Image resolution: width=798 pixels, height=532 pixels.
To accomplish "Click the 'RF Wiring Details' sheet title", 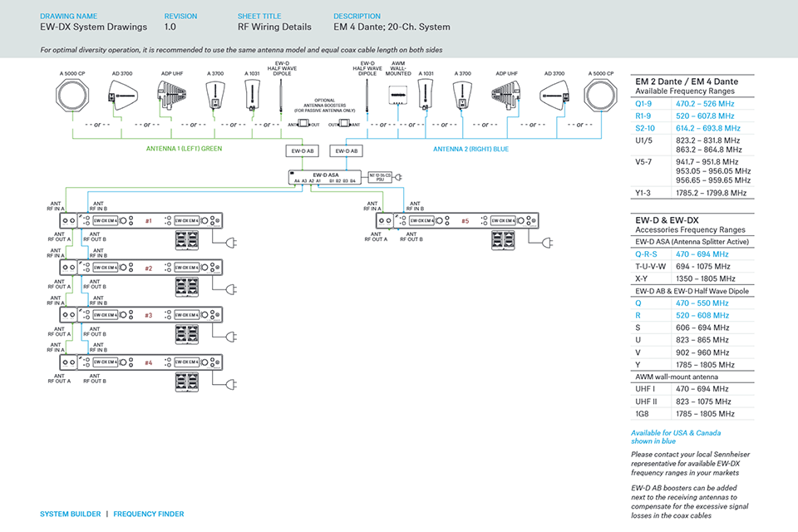I will [274, 27].
